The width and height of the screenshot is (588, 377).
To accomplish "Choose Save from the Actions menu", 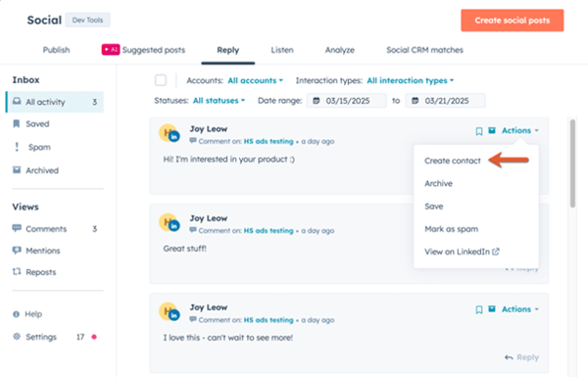I will pos(434,206).
